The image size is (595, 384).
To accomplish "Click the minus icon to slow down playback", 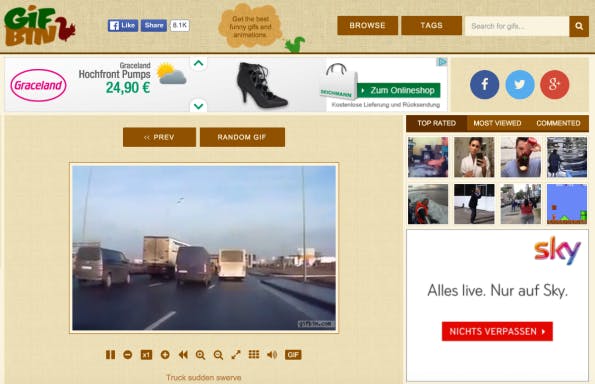I will click(x=128, y=355).
